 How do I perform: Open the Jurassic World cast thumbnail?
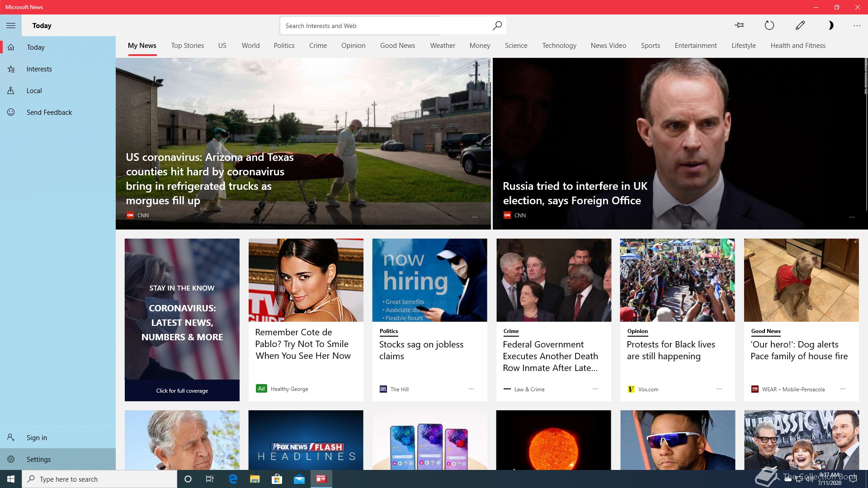pyautogui.click(x=802, y=440)
